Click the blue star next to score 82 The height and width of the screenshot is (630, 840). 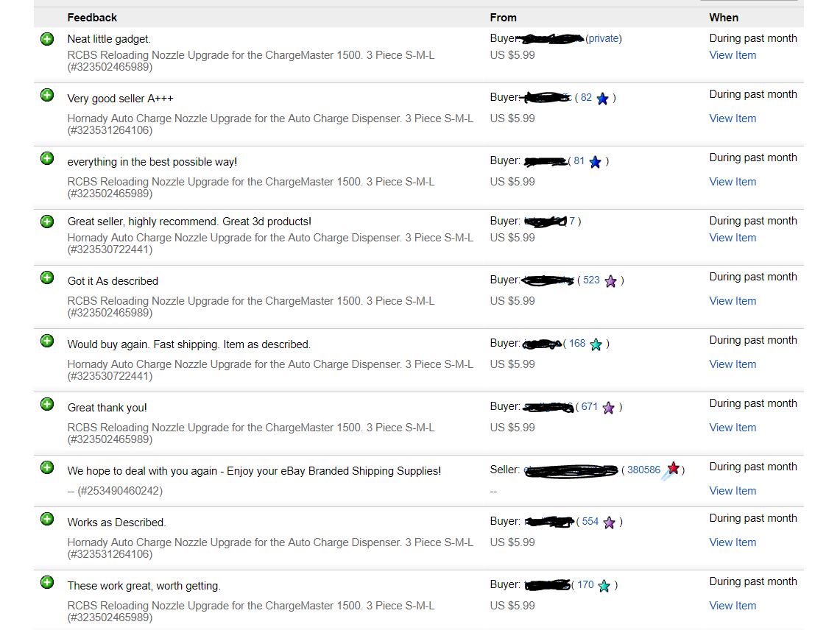(x=603, y=99)
